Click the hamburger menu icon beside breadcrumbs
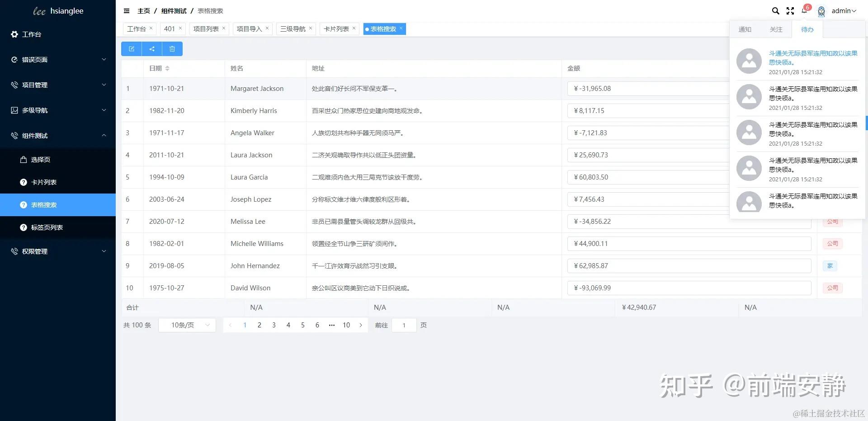Screen dimensions: 868x421 127,10
